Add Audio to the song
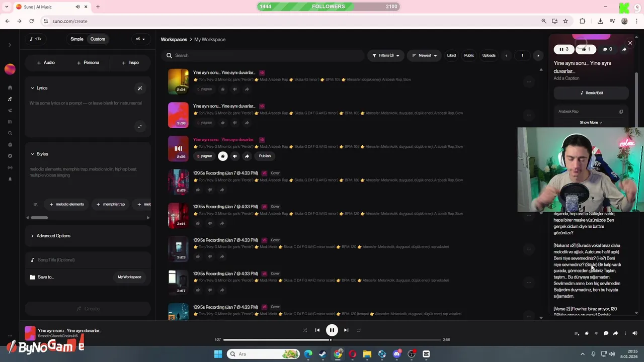Screen dimensions: 644x362 [x=46, y=63]
